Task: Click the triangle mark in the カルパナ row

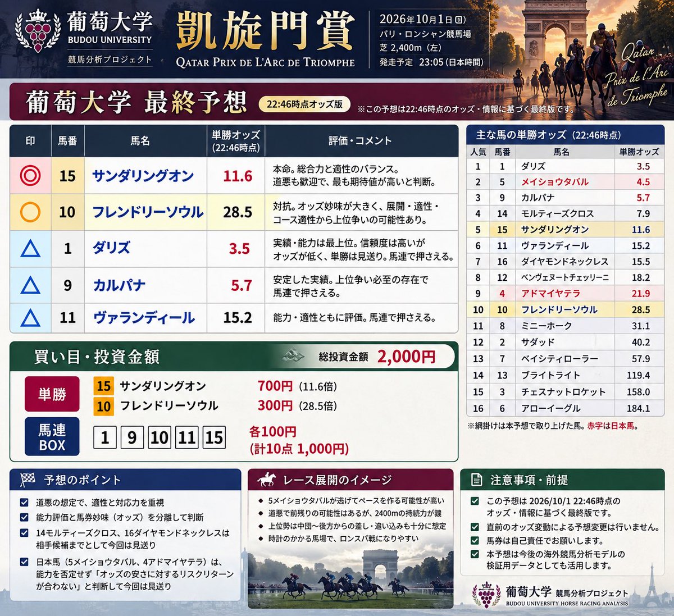Action: point(30,285)
